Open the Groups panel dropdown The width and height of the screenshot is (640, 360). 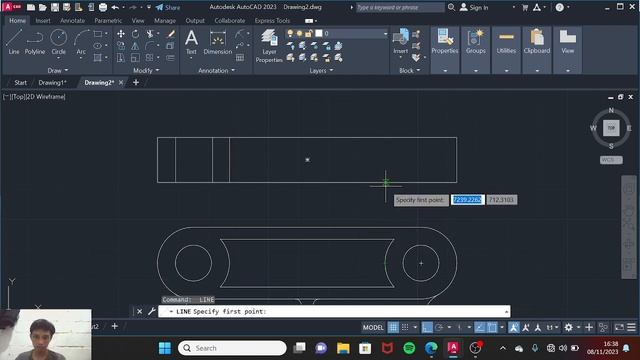click(476, 71)
